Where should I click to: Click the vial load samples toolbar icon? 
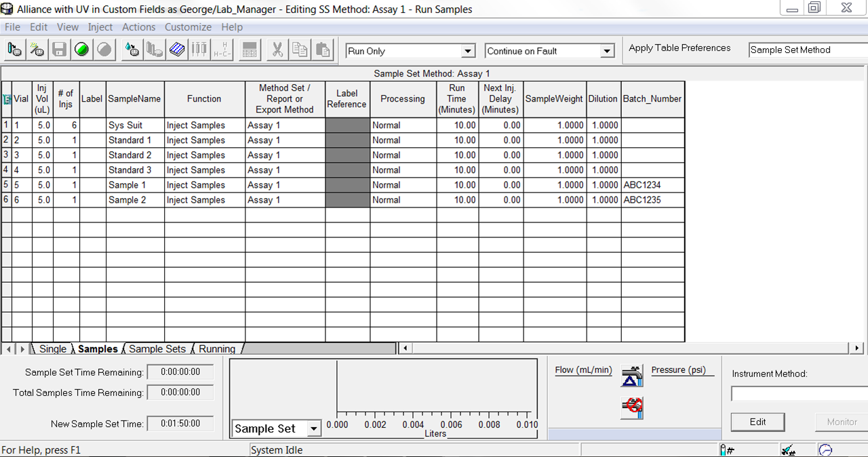(15, 49)
